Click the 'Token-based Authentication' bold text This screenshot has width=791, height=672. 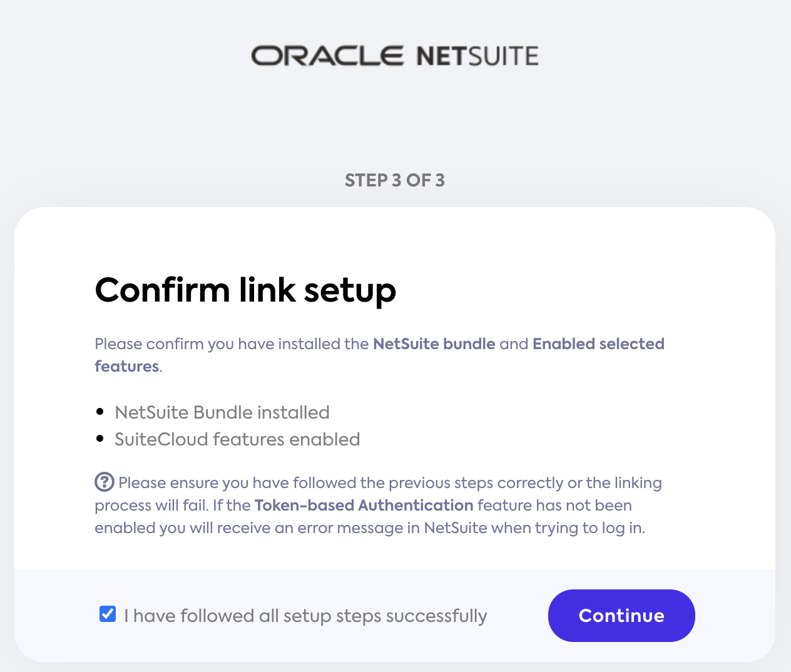(364, 505)
